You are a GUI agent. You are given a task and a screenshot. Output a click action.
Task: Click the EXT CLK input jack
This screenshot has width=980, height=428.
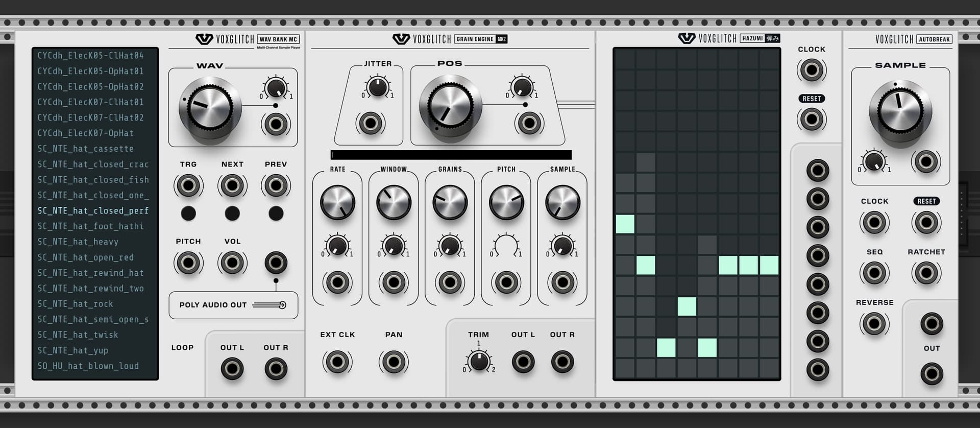pos(337,362)
